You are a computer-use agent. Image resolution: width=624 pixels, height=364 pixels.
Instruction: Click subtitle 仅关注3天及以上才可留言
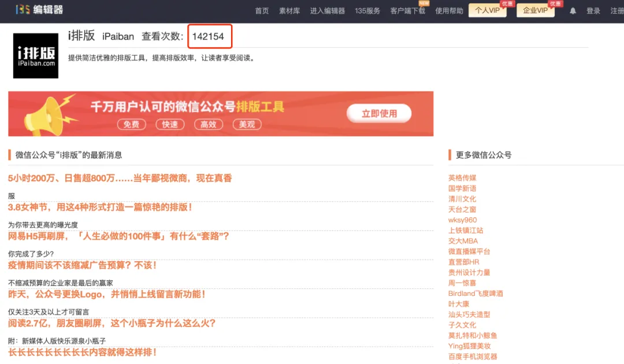[x=49, y=312]
